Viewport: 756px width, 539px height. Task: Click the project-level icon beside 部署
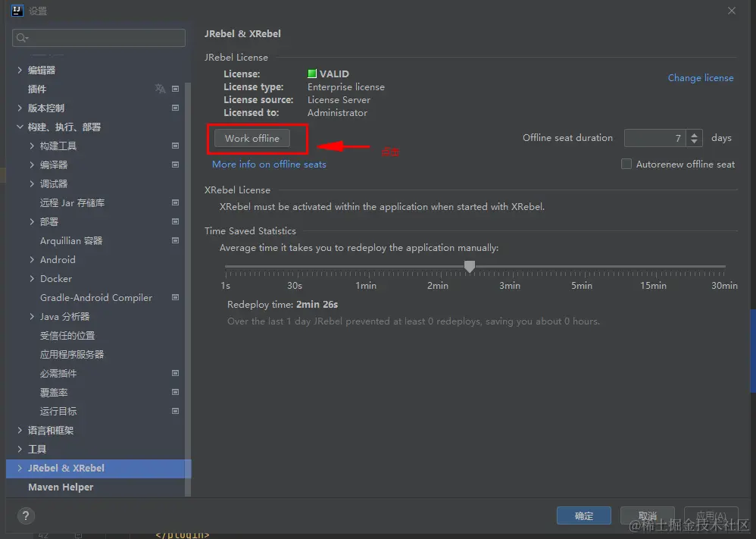click(x=176, y=221)
